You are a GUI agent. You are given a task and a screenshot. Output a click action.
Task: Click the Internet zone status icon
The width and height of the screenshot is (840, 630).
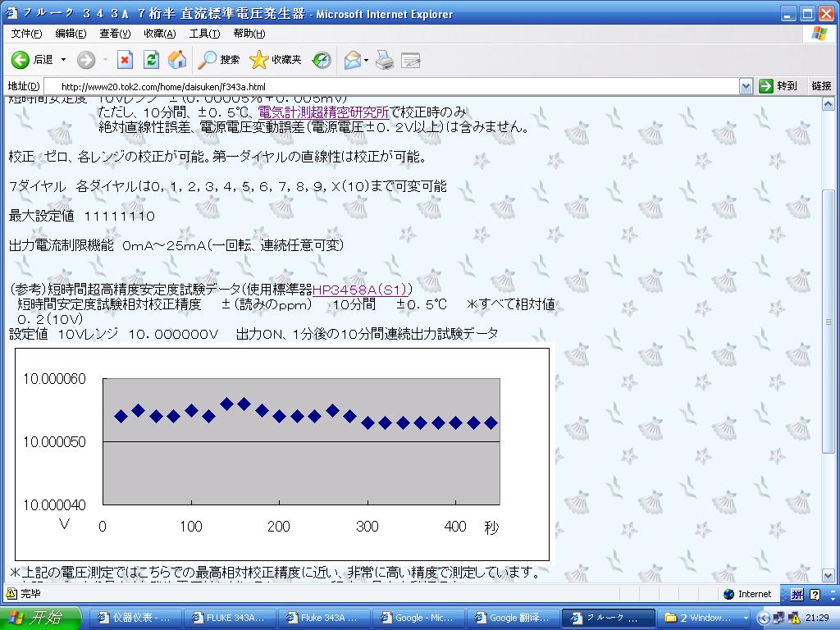pyautogui.click(x=728, y=594)
